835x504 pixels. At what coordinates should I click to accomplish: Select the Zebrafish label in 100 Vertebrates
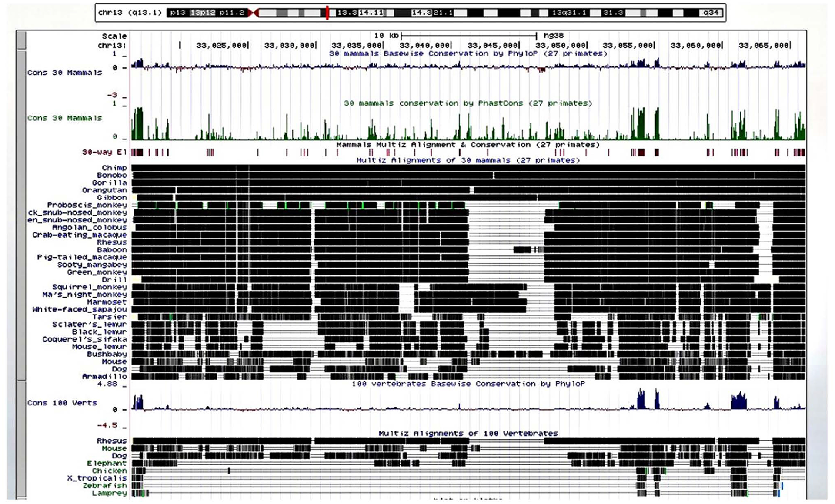(x=104, y=485)
